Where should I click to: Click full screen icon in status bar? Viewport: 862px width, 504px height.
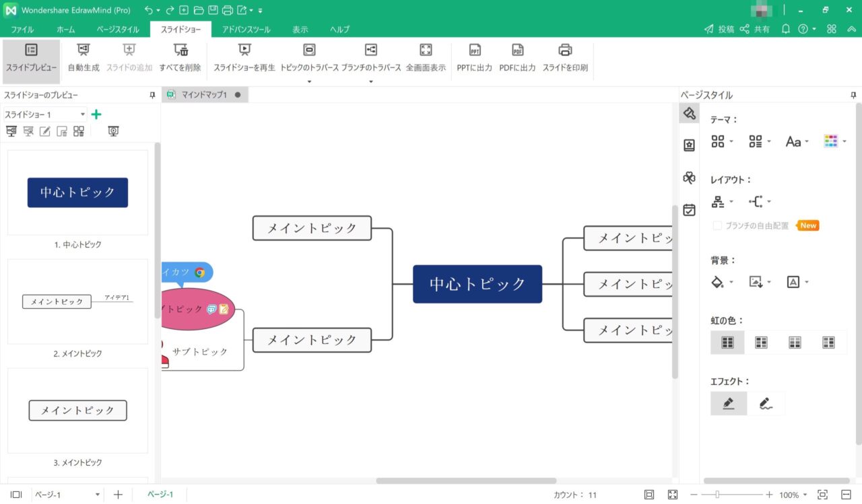click(673, 495)
